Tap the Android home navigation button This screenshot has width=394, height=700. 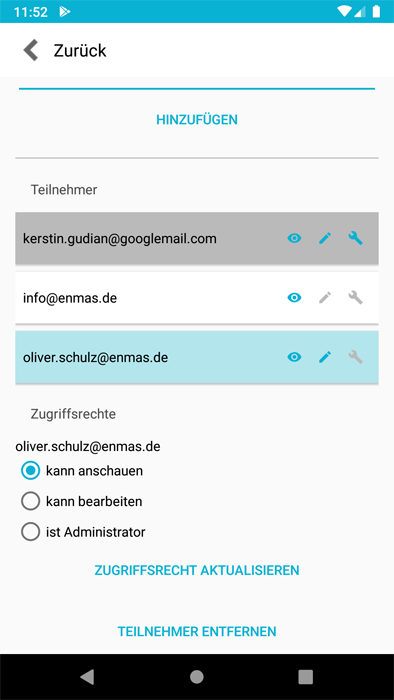pos(197,677)
